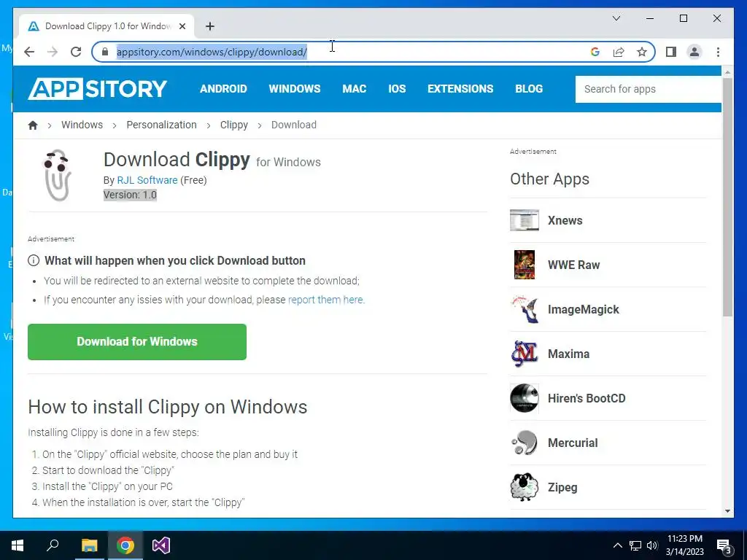This screenshot has width=747, height=560.
Task: Open the volume speaker tray icon
Action: point(652,545)
